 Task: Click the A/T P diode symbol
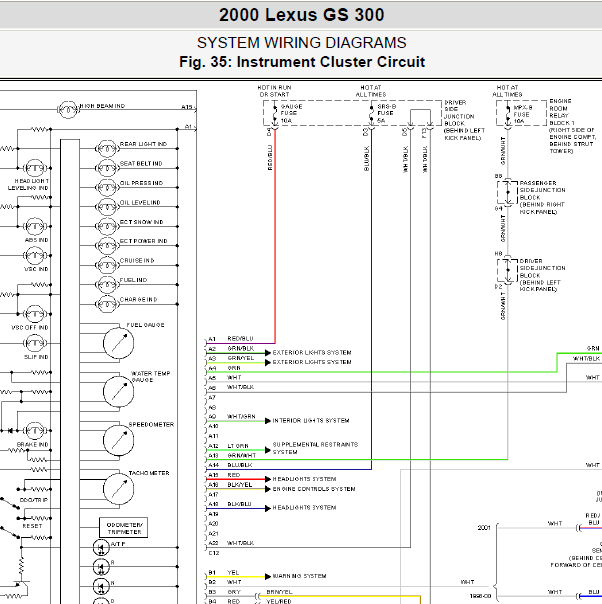coord(101,547)
